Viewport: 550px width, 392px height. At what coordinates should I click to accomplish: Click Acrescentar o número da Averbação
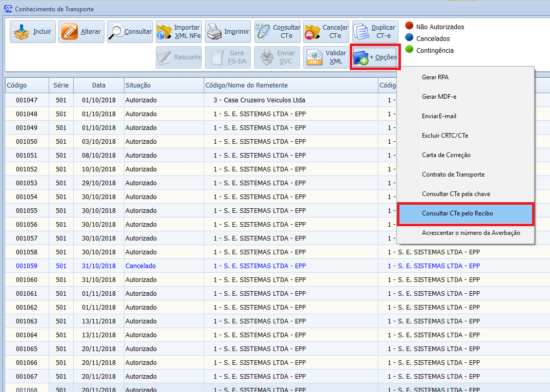tap(471, 233)
